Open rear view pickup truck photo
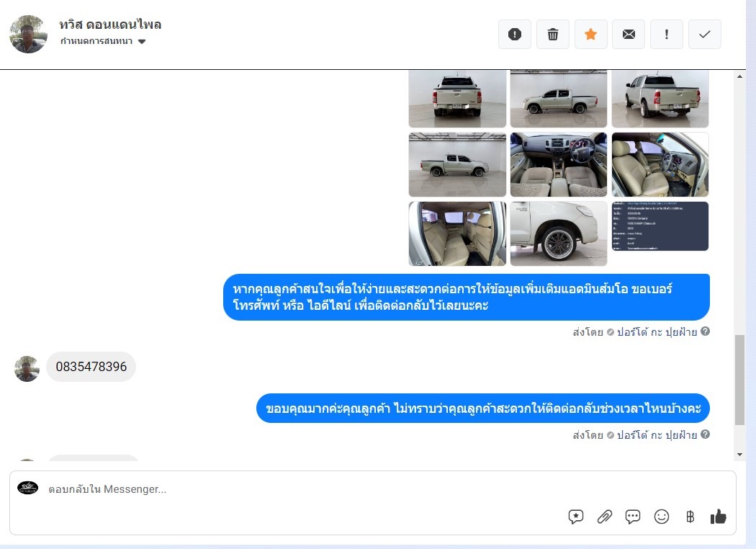This screenshot has width=756, height=549. 457,99
